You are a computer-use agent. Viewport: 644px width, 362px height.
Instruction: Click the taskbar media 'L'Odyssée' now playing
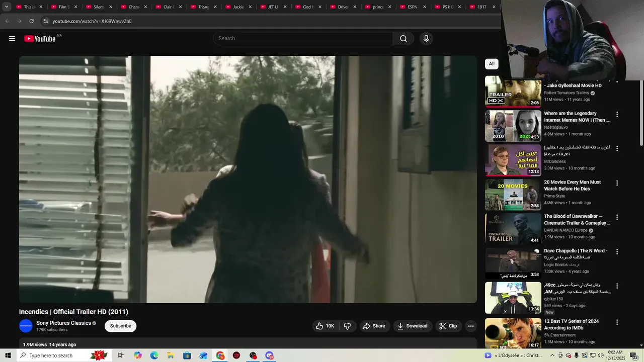pyautogui.click(x=513, y=355)
